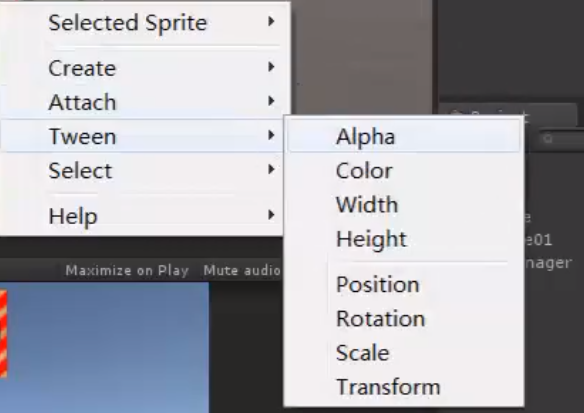Choose Scale tween option
This screenshot has width=584, height=413.
tap(404, 353)
